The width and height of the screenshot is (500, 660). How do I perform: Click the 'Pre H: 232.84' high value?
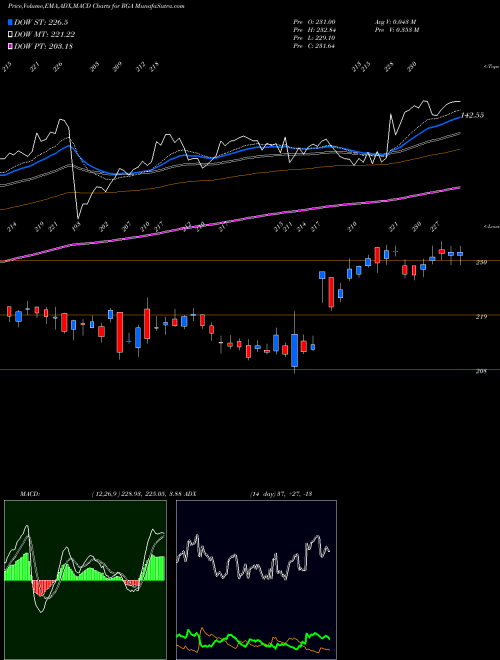point(314,30)
